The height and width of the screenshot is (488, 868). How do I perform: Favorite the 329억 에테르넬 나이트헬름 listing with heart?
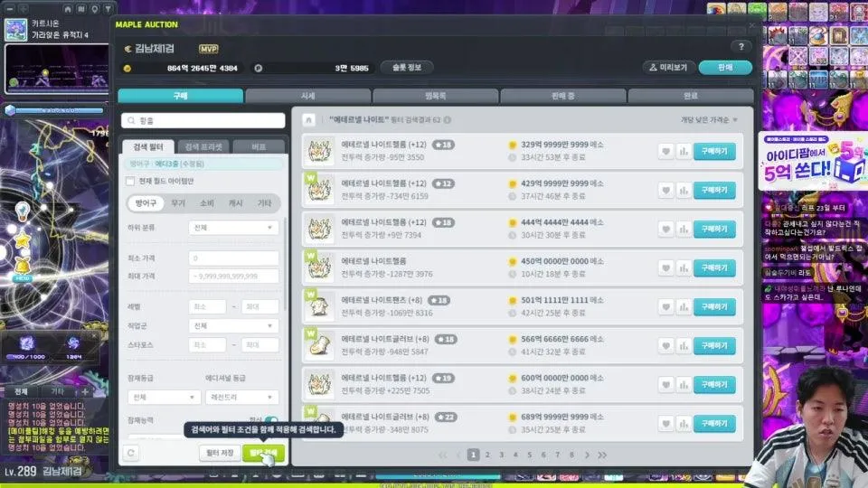pos(666,151)
